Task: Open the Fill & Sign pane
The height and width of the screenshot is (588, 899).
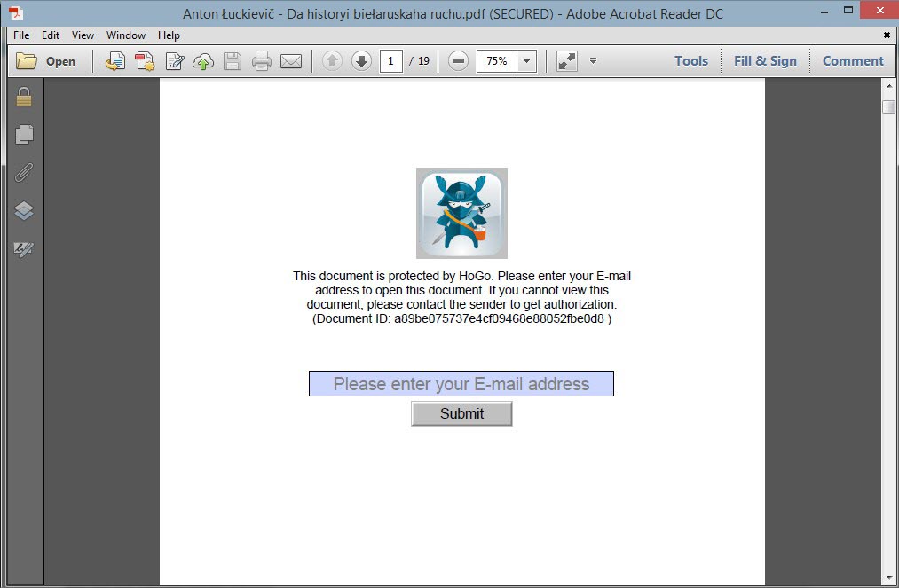Action: coord(765,60)
